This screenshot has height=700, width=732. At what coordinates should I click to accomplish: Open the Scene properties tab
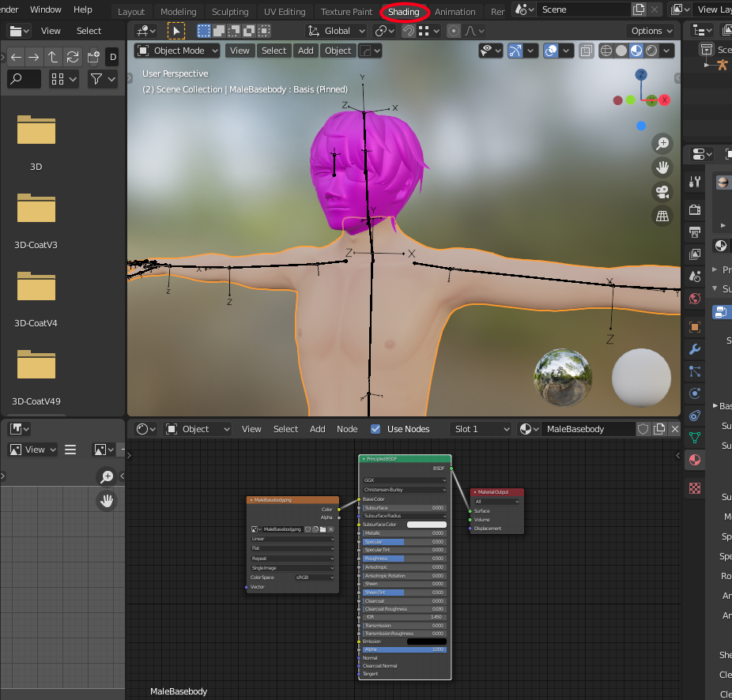pyautogui.click(x=695, y=277)
